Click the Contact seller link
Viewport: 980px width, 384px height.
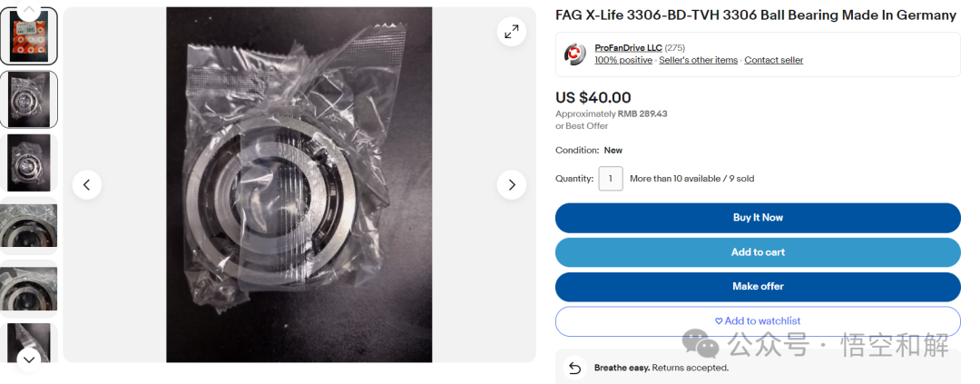[773, 61]
